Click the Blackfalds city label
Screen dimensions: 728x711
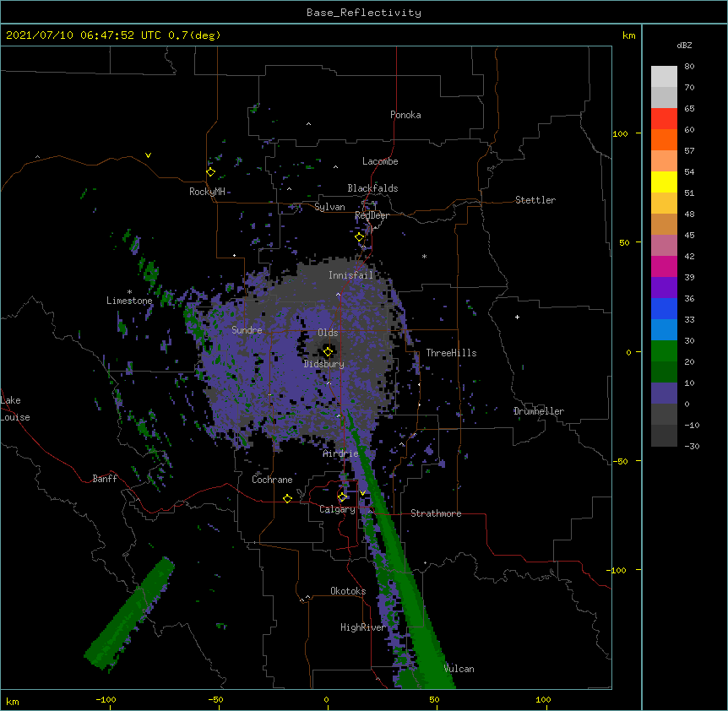(x=372, y=188)
